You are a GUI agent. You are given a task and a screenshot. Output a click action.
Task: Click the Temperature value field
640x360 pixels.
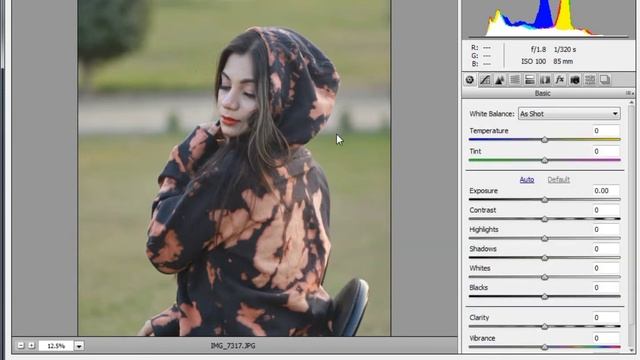(606, 131)
